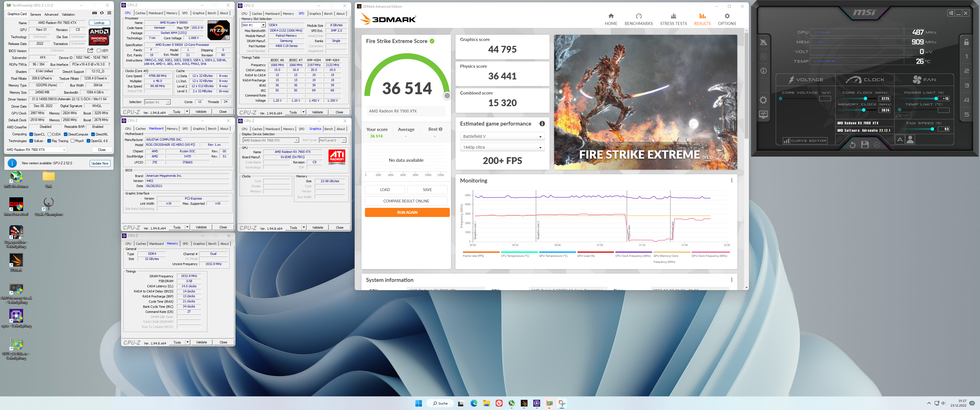This screenshot has width=980, height=410.
Task: Open Caches tab in CPU-Z CPU window
Action: click(x=140, y=13)
